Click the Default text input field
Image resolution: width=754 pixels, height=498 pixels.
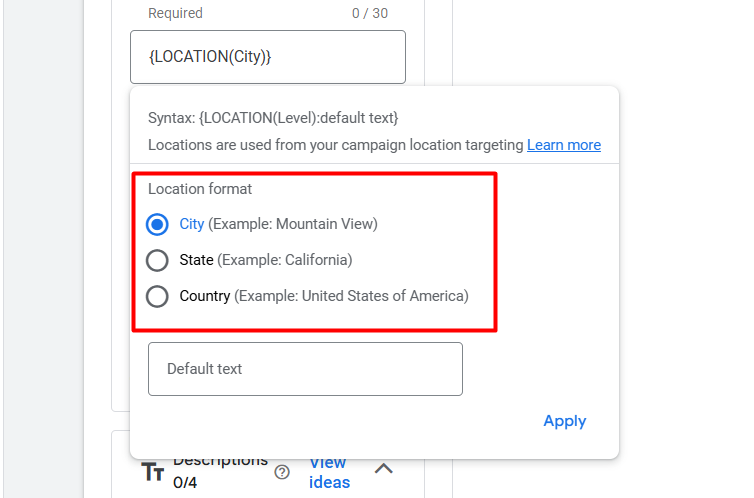click(305, 369)
